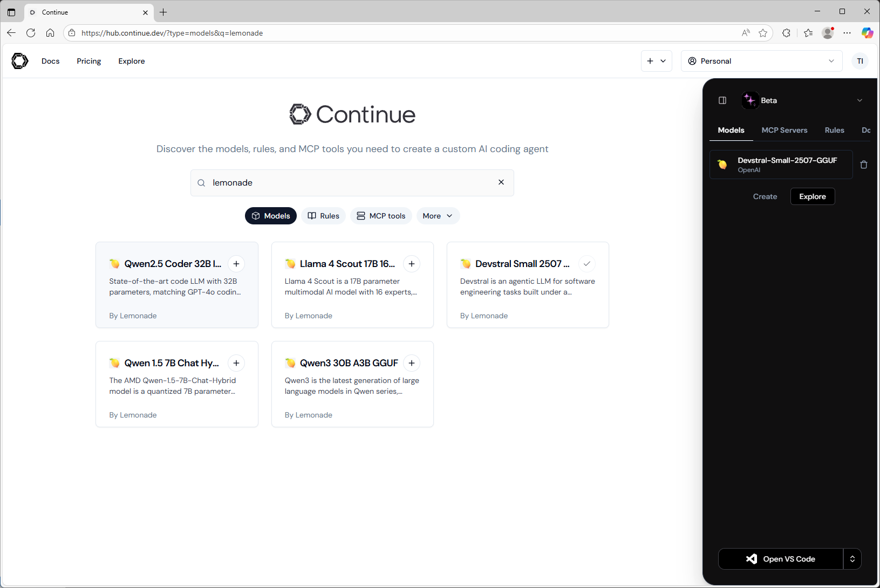This screenshot has width=880, height=588.
Task: Open the Llama 4 Scout 17B card title
Action: tap(347, 264)
